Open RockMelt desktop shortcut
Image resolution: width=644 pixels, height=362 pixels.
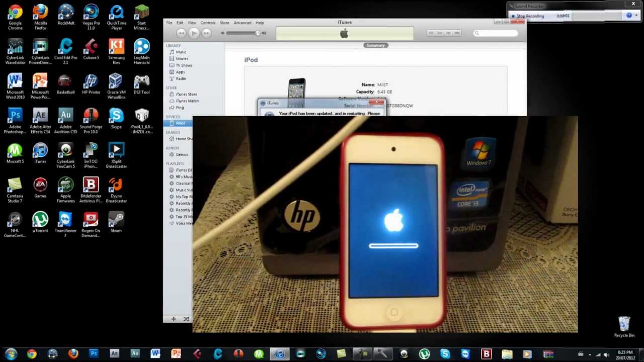click(66, 14)
